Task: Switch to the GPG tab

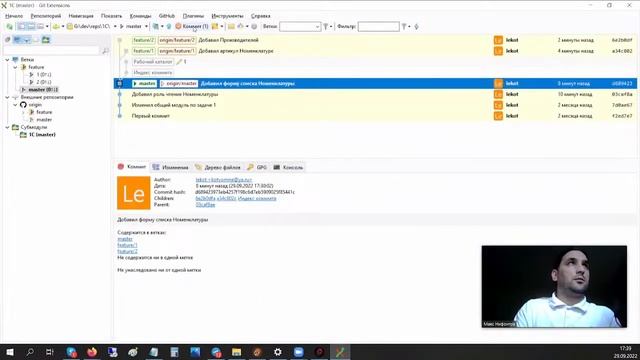Action: 257,167
